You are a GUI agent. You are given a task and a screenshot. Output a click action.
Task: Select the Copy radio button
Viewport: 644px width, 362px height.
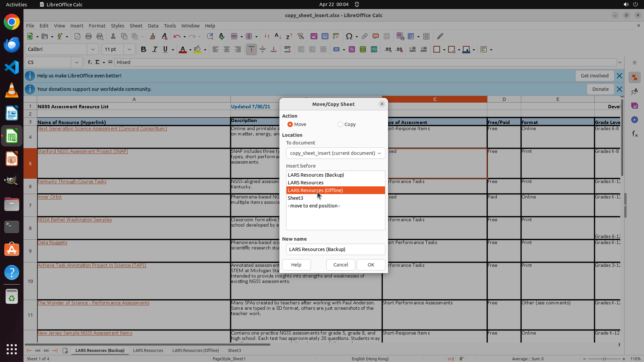tap(340, 124)
